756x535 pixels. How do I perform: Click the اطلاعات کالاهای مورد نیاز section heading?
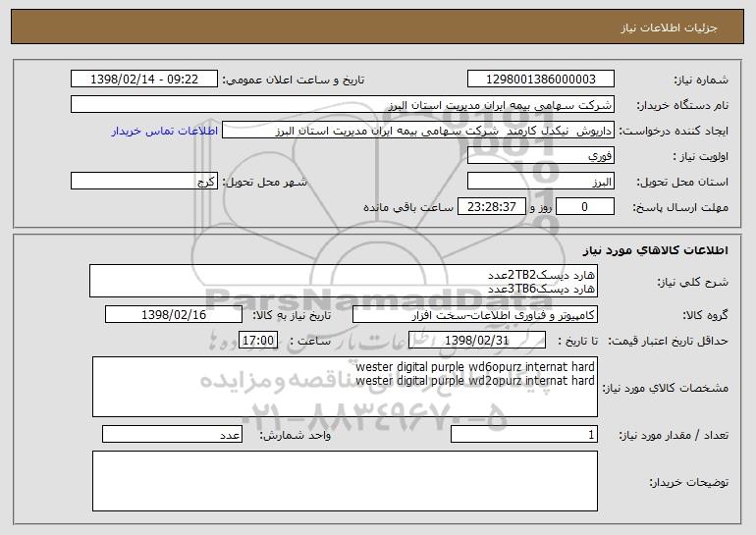(x=655, y=250)
